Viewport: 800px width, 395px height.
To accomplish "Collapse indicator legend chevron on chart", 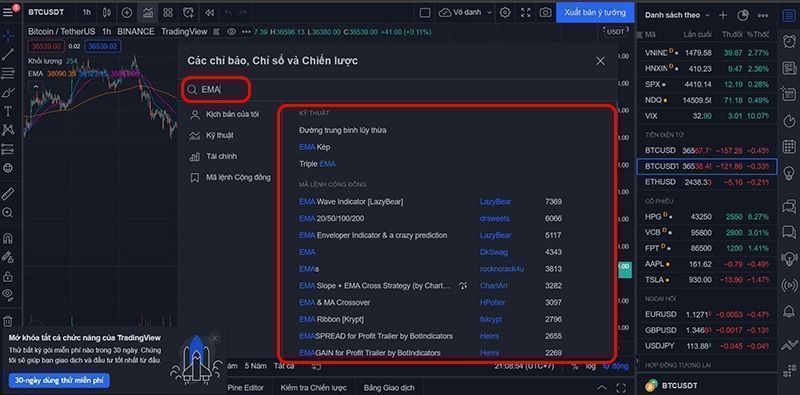I will (x=35, y=86).
